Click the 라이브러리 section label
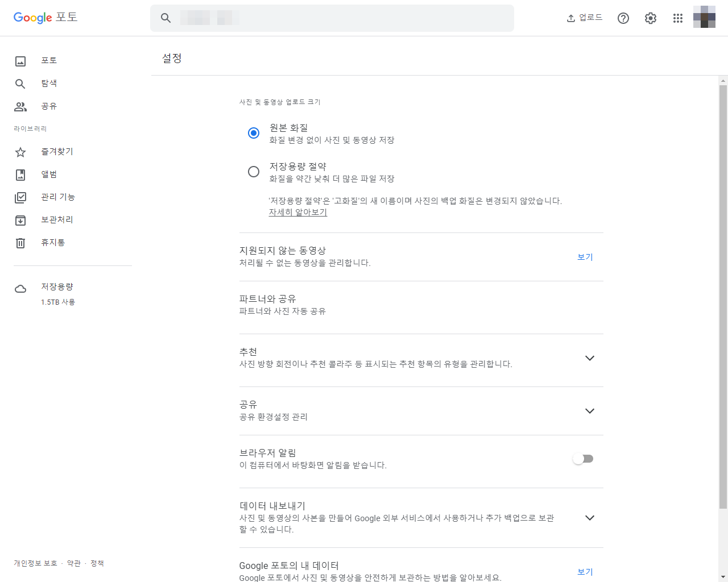 [x=30, y=129]
